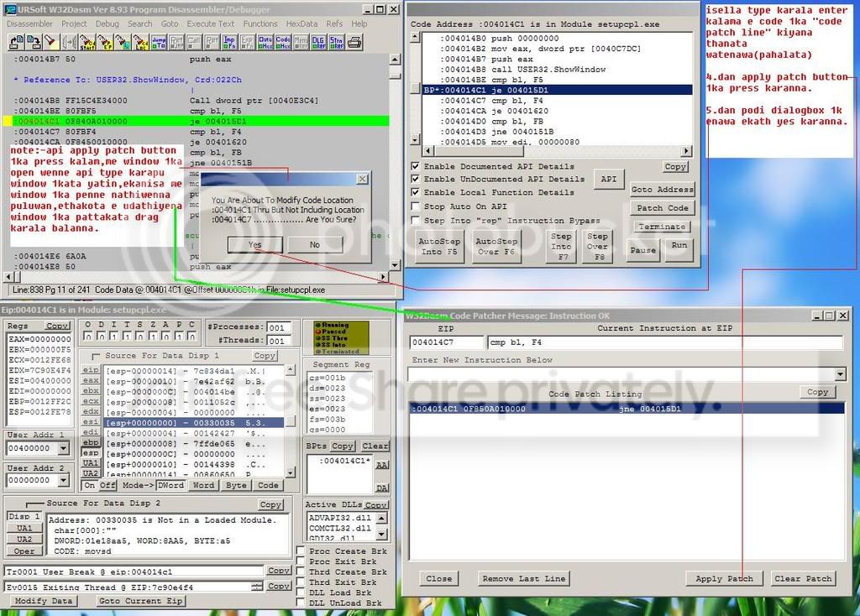860x616 pixels.
Task: Click the Menu Ref toolbar icon
Action: coord(300,42)
